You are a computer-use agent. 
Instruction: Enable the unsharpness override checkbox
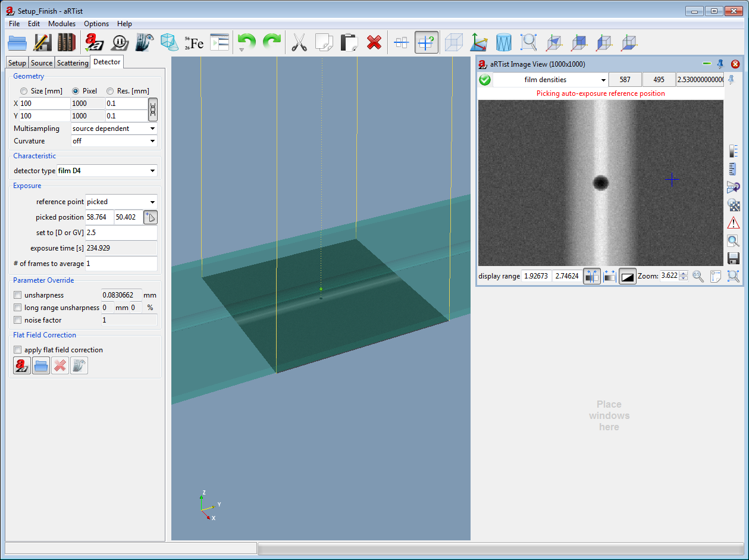(x=18, y=295)
